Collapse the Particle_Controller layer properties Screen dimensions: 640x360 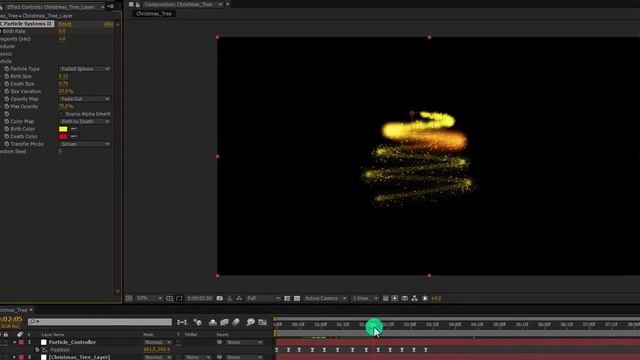click(x=15, y=342)
